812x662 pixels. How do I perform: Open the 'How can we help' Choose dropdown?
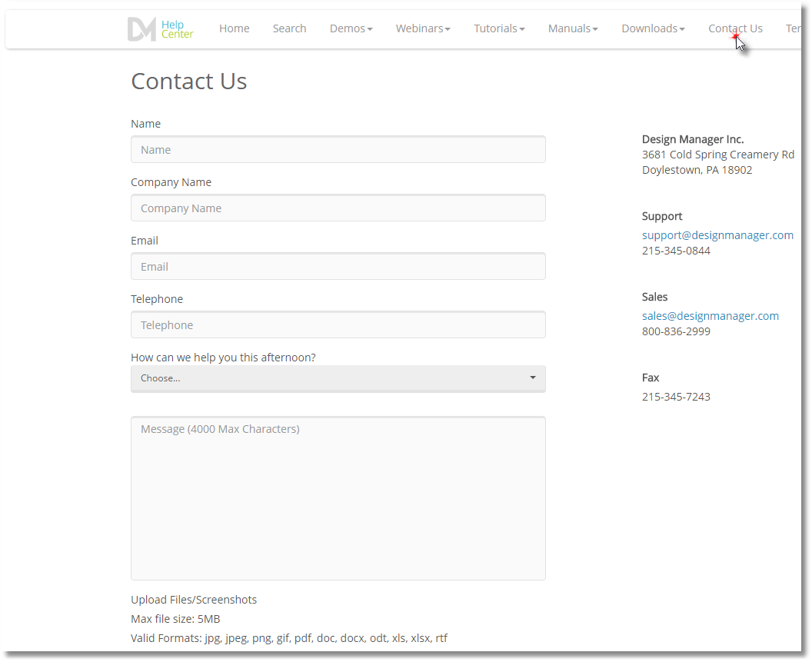coord(338,378)
